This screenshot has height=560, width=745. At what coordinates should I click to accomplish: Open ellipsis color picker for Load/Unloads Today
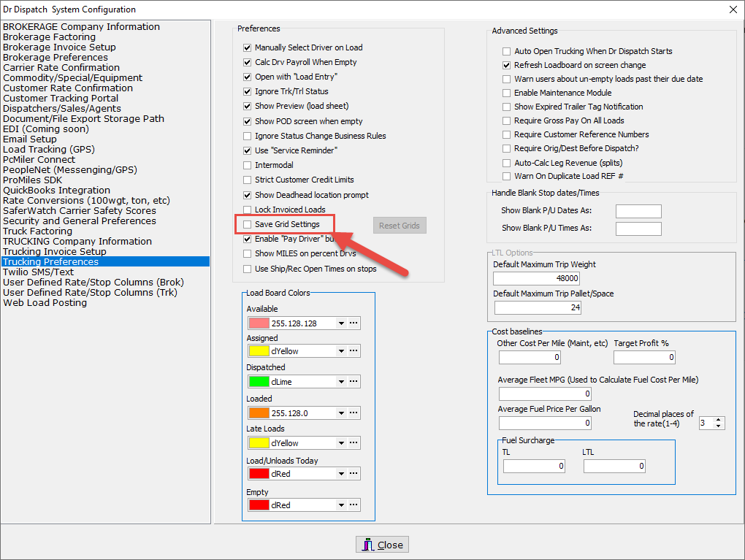[354, 474]
